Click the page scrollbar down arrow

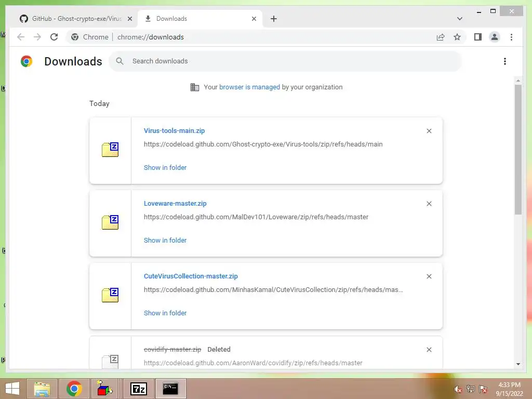pos(518,364)
